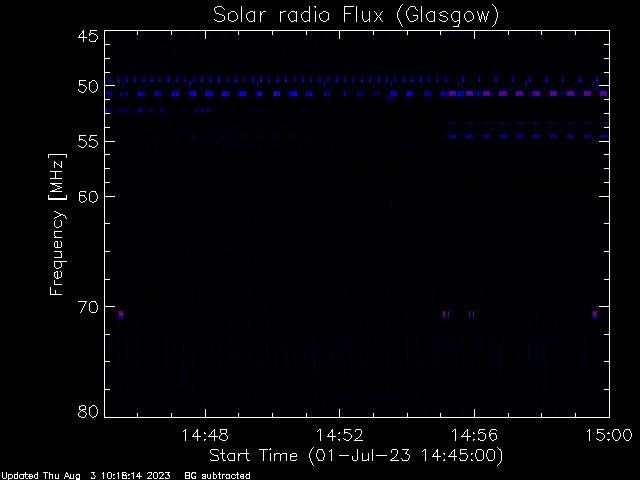
Task: Click the 60 MHz axis tick label
Action: 88,196
